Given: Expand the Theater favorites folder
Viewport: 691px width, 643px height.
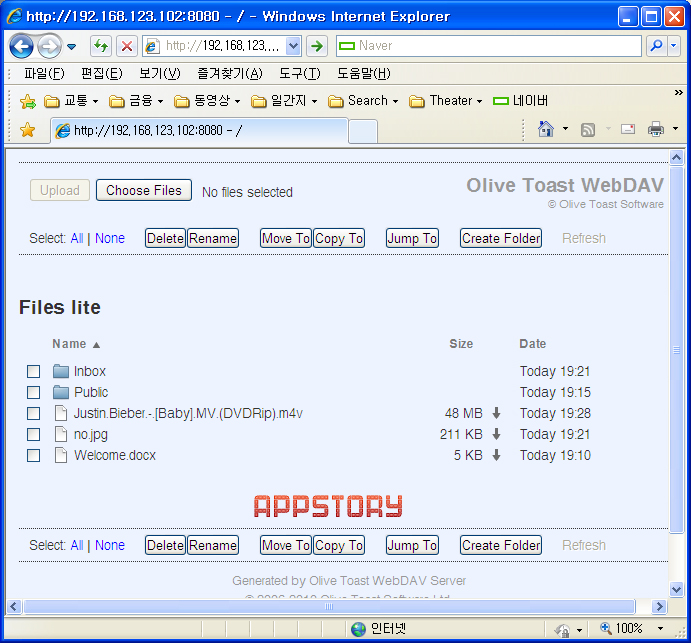Looking at the screenshot, I should click(x=446, y=101).
